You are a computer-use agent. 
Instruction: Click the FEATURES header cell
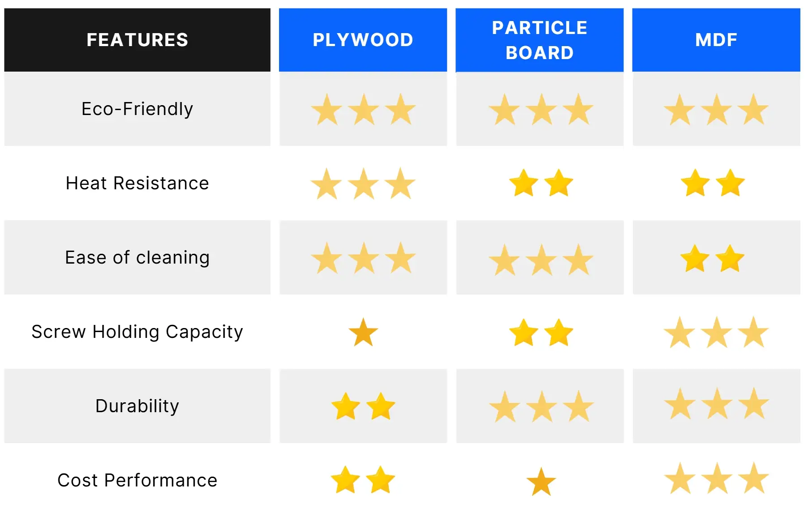(x=137, y=40)
